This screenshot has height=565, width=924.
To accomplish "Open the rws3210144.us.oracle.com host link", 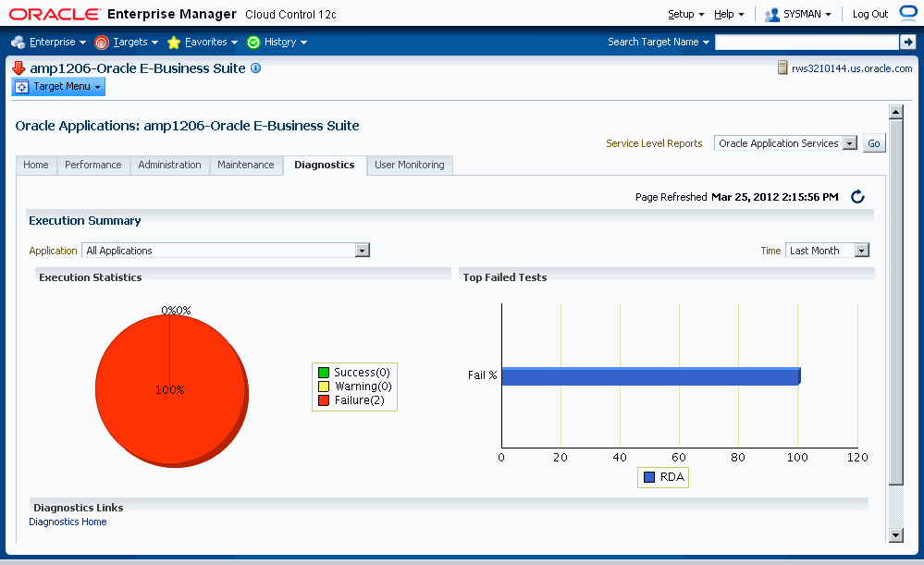I will coord(852,68).
